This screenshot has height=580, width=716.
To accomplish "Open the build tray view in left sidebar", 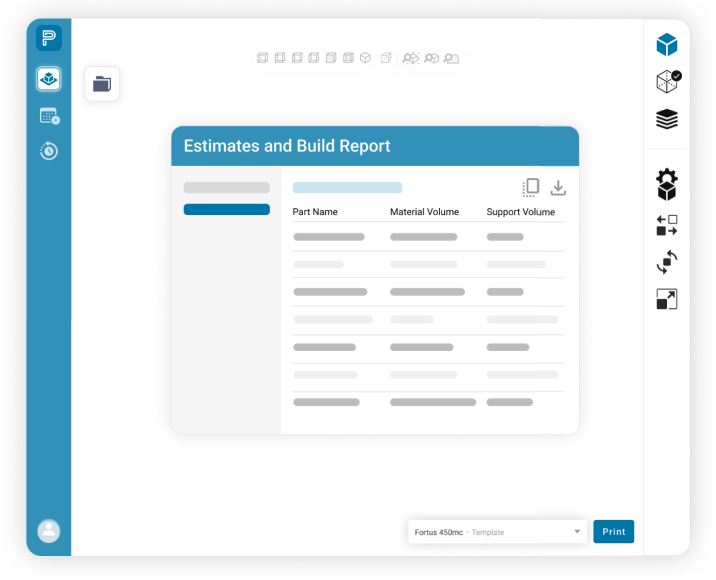I will tap(48, 79).
